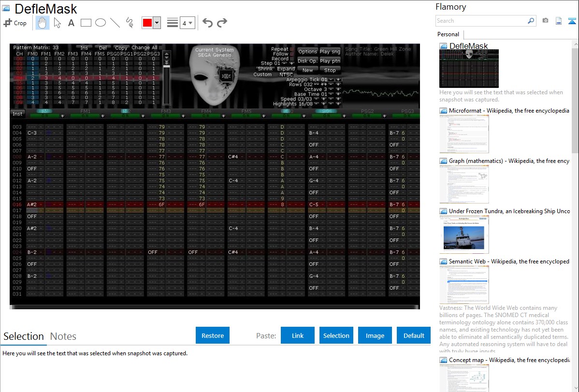The image size is (579, 392).
Task: Click the line thickness bars icon
Action: click(172, 23)
